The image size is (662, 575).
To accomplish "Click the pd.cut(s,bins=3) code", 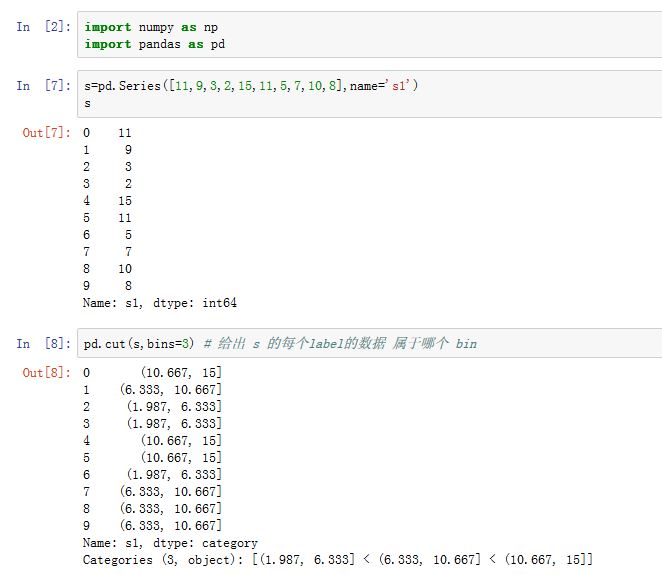I will point(140,343).
